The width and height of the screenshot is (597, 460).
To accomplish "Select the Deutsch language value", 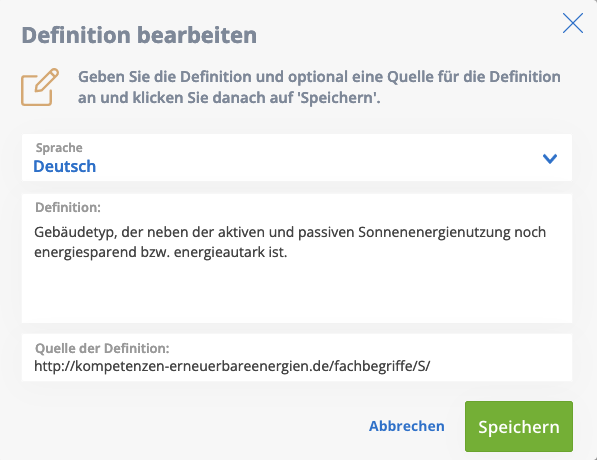I will click(64, 166).
